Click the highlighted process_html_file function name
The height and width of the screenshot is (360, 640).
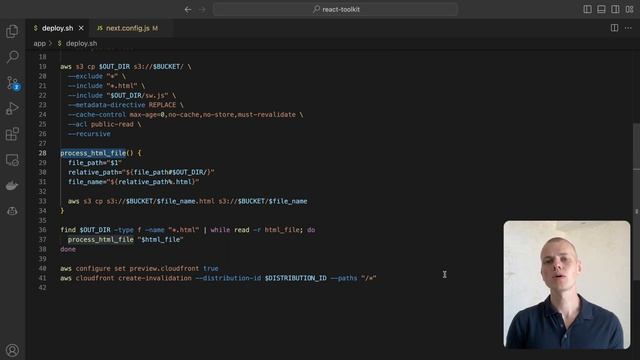point(93,153)
